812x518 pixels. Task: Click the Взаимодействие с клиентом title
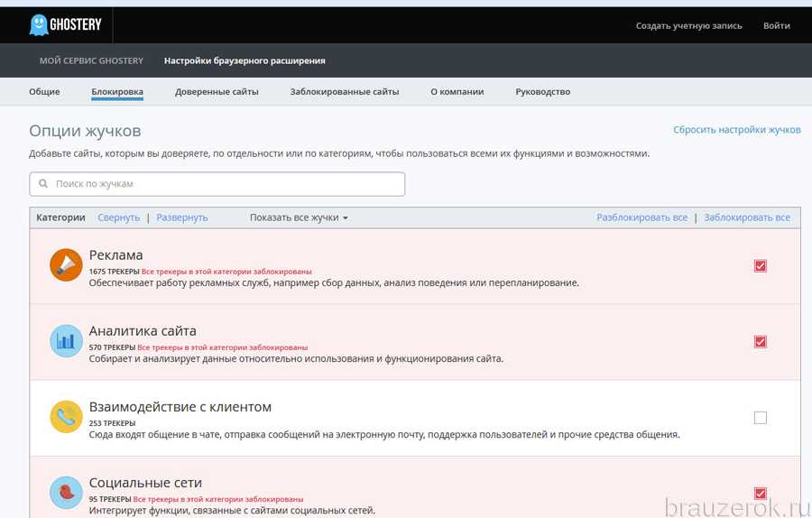tap(180, 407)
